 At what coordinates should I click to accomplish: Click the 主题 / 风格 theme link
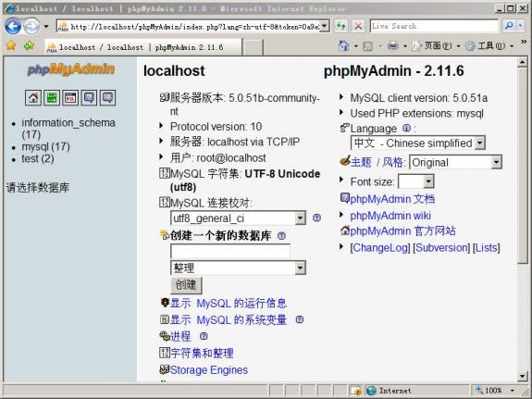pos(377,162)
